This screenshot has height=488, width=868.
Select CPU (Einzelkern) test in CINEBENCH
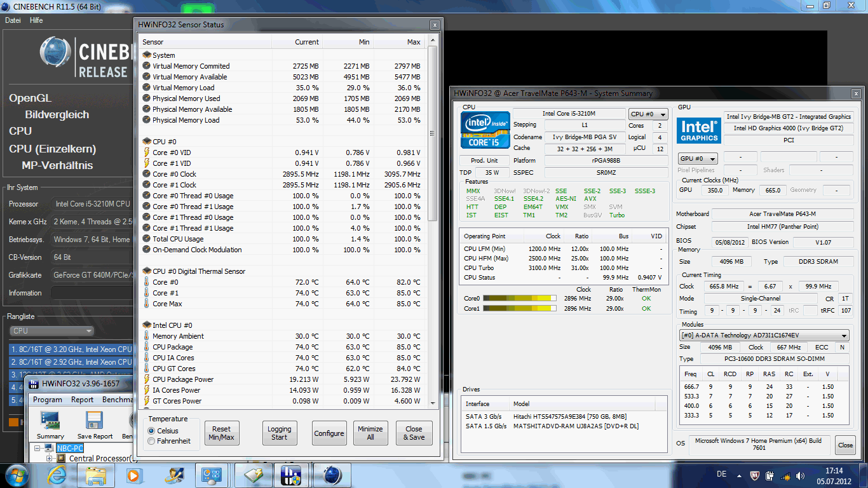[53, 149]
